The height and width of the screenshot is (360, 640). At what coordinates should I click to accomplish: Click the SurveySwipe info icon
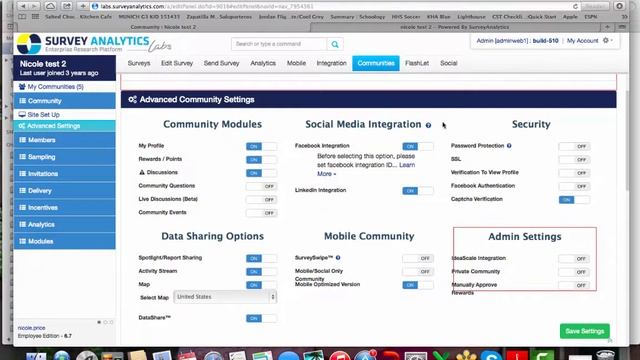pos(338,258)
